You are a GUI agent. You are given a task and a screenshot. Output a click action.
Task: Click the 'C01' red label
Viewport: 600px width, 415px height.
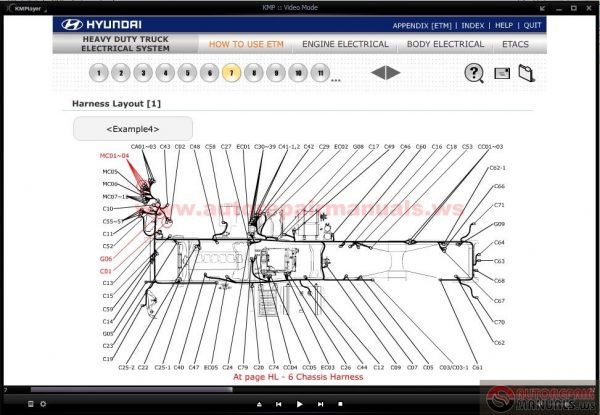[106, 271]
